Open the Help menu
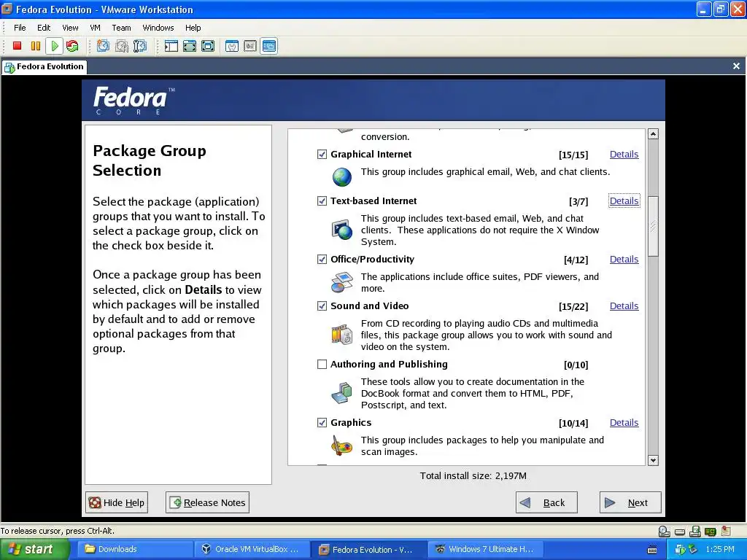This screenshot has height=560, width=747. [193, 28]
